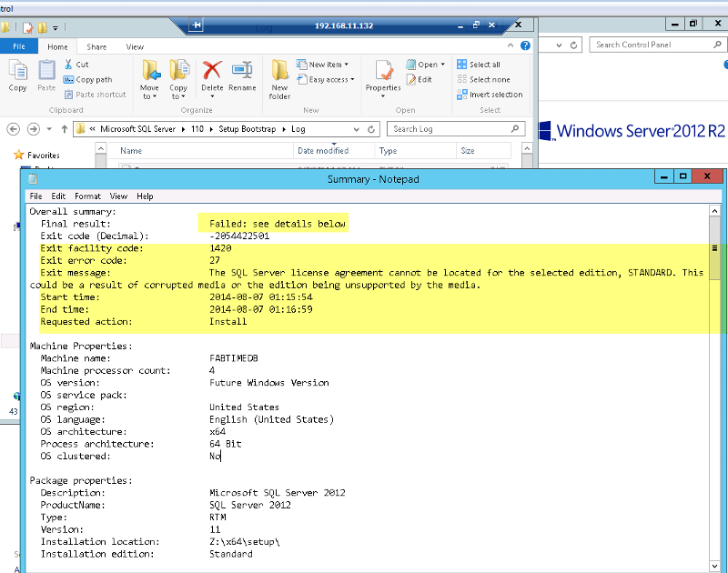The width and height of the screenshot is (728, 573).
Task: Go back with Explorer back arrow
Action: pos(14,129)
